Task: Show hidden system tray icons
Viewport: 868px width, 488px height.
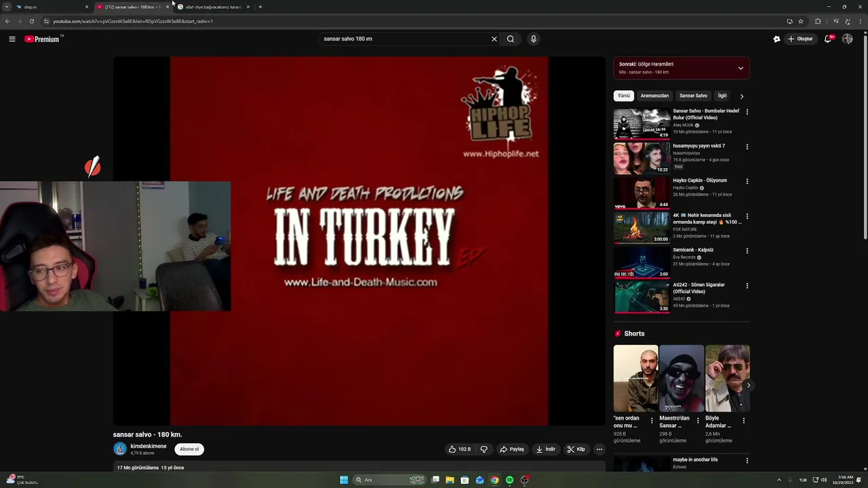Action: pyautogui.click(x=779, y=480)
